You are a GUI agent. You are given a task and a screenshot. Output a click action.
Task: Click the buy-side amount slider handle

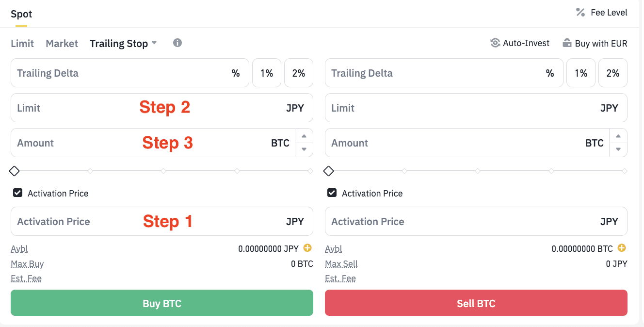pos(15,171)
